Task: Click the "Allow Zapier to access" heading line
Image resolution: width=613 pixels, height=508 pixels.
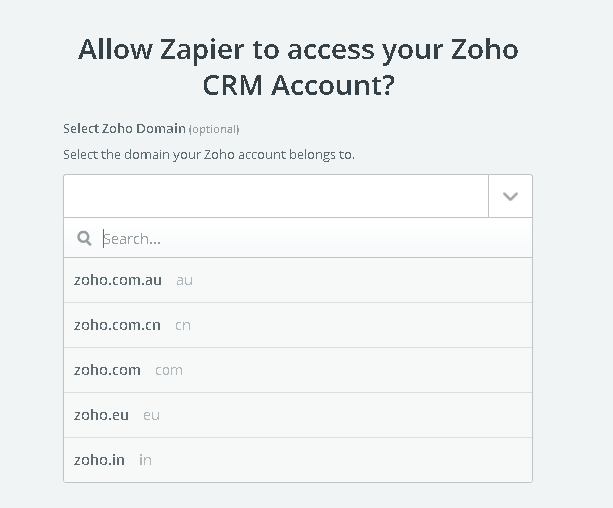Action: coord(298,49)
